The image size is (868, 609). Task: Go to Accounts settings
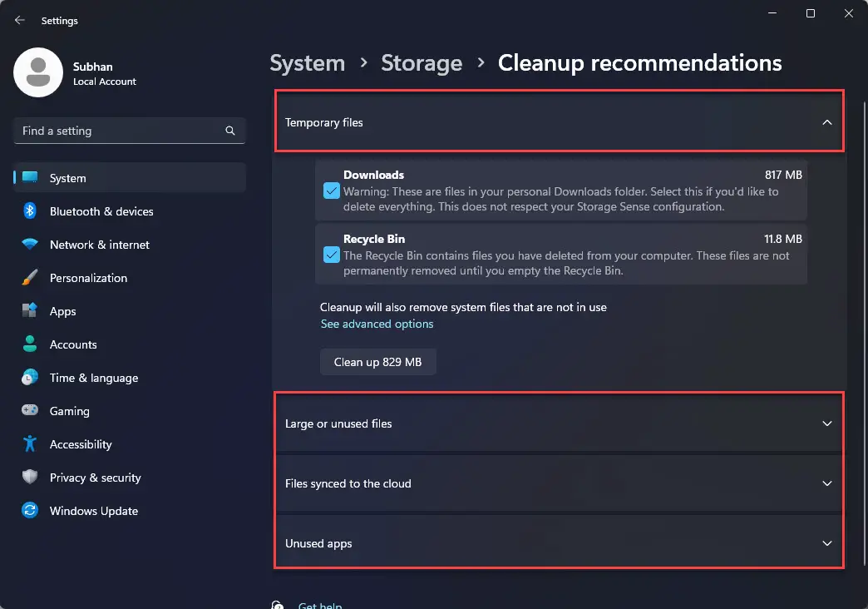click(130, 344)
